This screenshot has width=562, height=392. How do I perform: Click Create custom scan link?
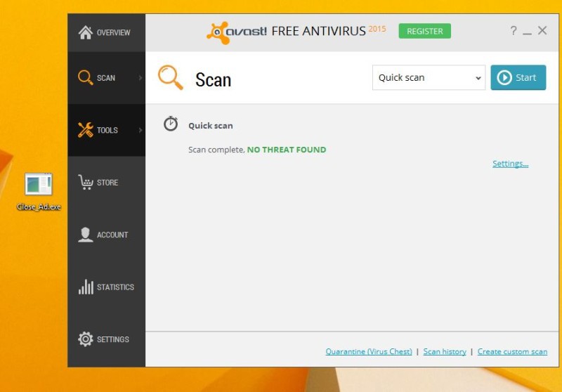[x=513, y=351]
